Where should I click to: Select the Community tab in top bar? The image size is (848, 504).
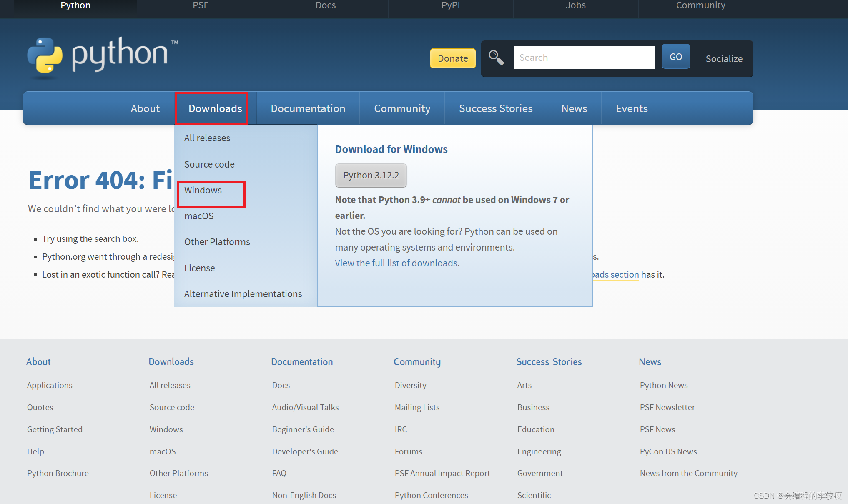701,6
